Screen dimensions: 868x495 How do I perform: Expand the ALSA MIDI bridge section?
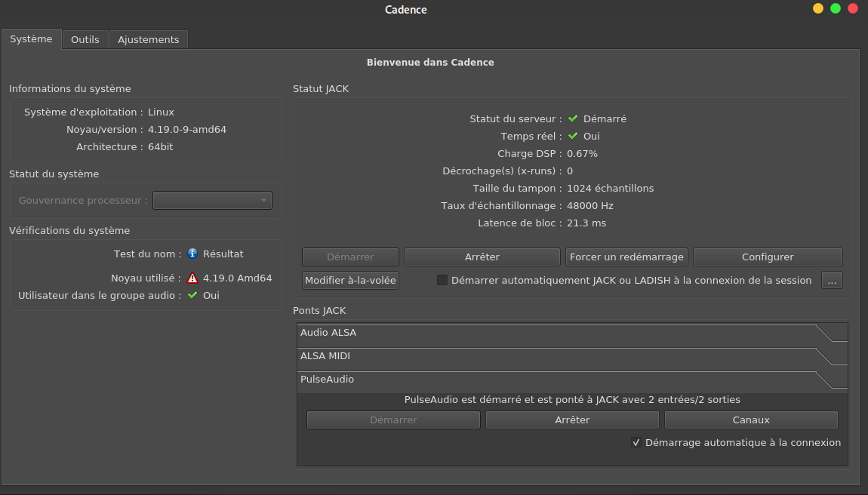[x=559, y=356]
